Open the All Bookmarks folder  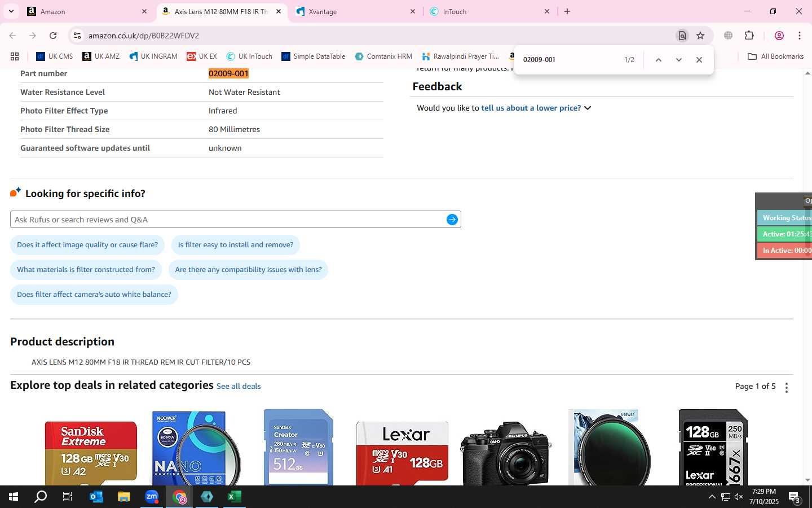[x=775, y=56]
